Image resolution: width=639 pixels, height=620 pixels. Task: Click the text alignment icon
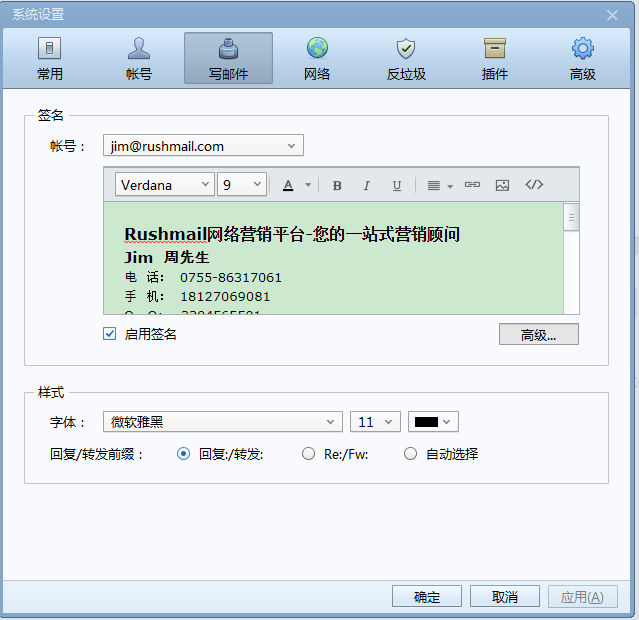coord(434,185)
